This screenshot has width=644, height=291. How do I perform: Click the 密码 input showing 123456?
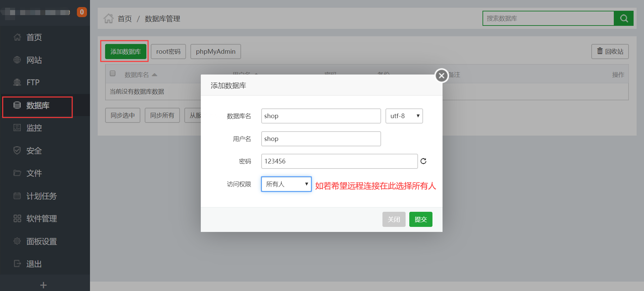point(339,161)
